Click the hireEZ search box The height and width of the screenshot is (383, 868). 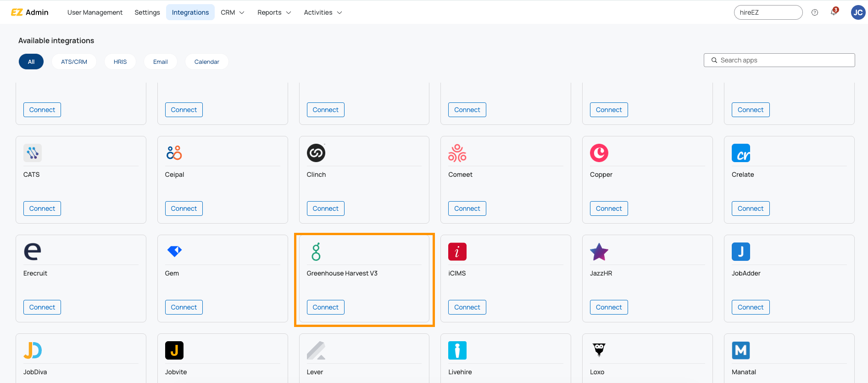coord(768,12)
